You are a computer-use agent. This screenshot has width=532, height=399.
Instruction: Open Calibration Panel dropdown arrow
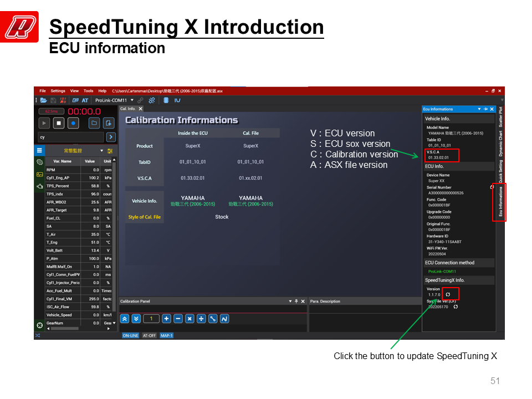click(x=290, y=301)
